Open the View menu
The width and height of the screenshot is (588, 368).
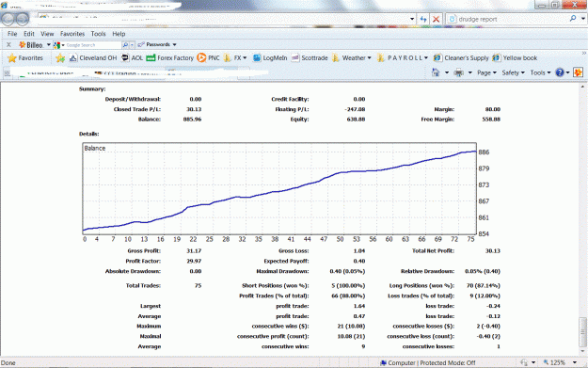coord(47,34)
